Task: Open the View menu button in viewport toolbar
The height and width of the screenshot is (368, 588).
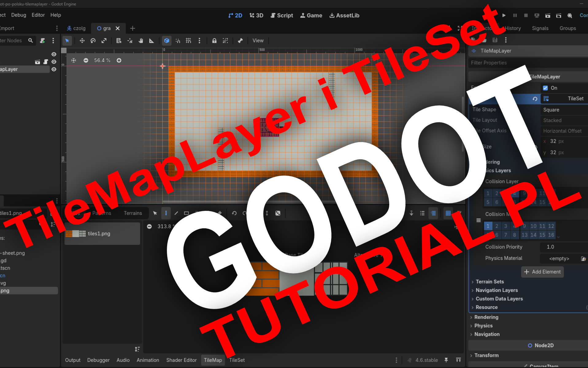Action: (x=258, y=41)
